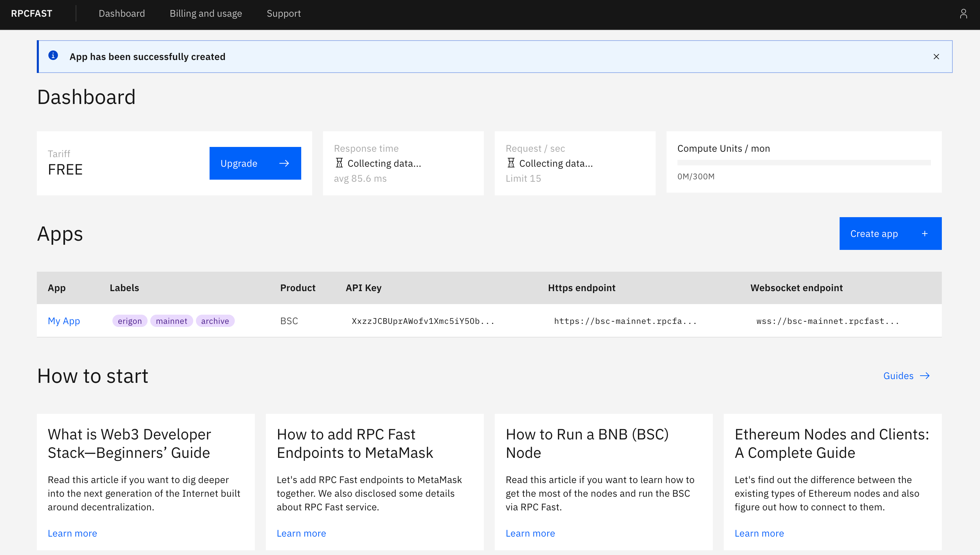Select the RPCFAST logo
The height and width of the screenshot is (555, 980).
click(32, 13)
